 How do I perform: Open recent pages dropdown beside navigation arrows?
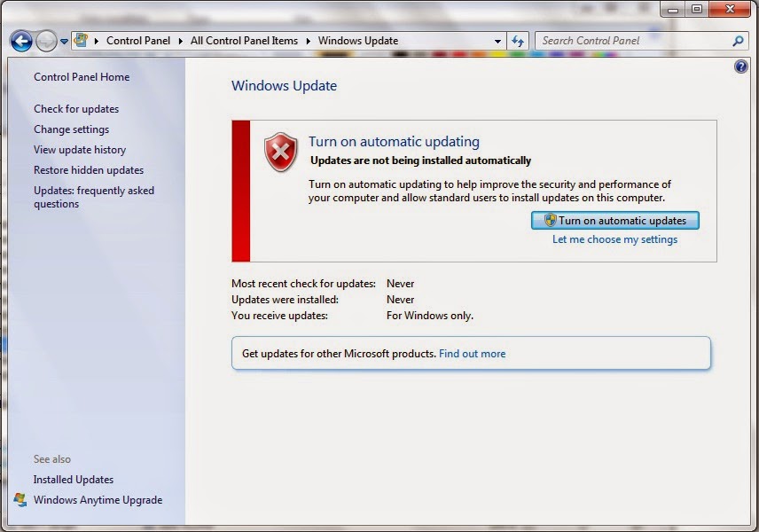pos(64,42)
